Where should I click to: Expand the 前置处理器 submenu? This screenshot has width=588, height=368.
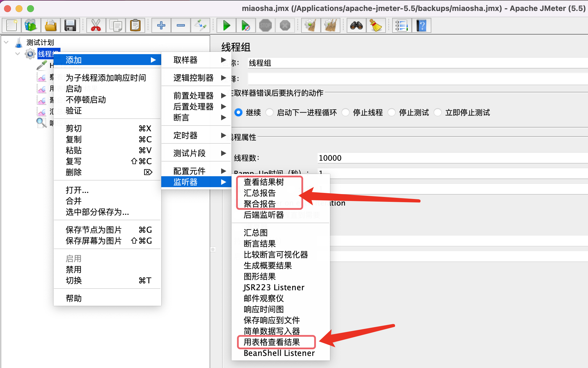coord(196,96)
